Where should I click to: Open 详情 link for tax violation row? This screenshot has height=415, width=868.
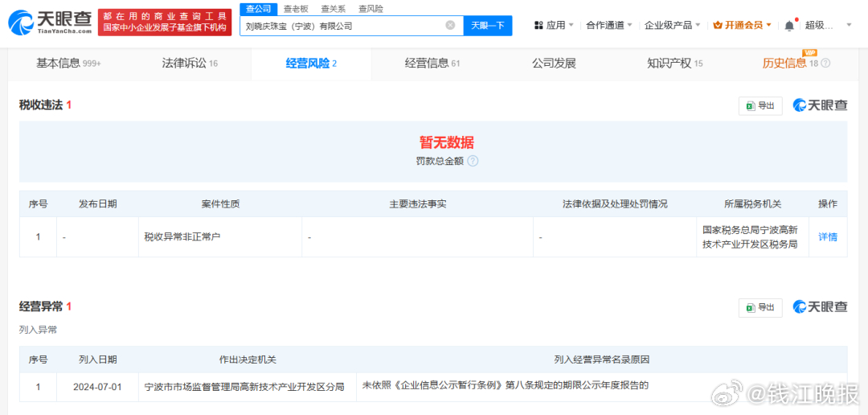pos(828,237)
